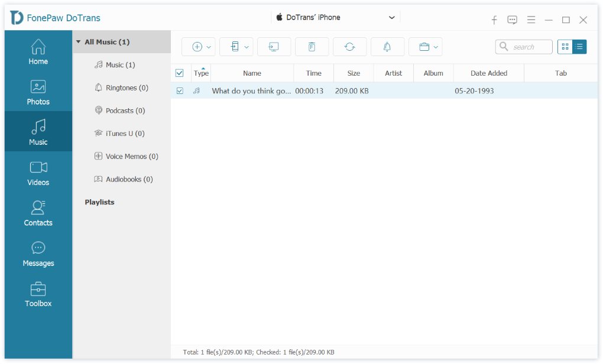The height and width of the screenshot is (364, 603).
Task: Switch to grid view
Action: point(565,47)
